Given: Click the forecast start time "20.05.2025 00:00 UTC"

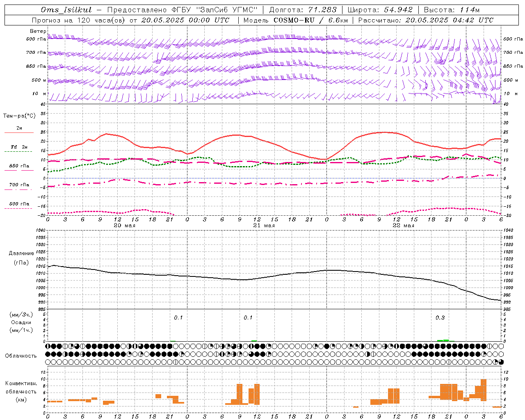Looking at the screenshot, I should [185, 20].
